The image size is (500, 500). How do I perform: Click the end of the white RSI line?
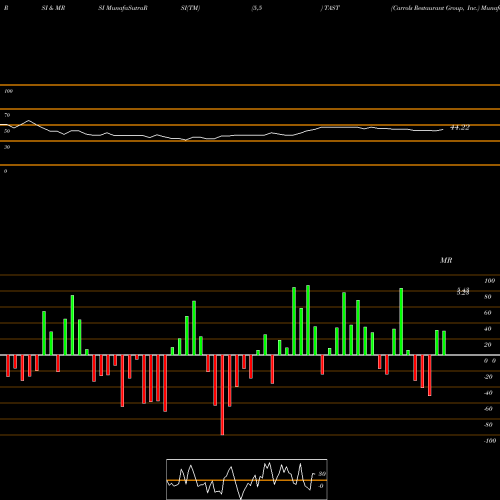pos(443,129)
